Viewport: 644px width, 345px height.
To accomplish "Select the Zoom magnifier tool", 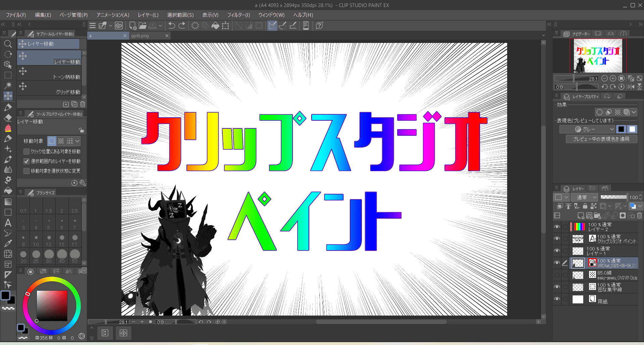I will tap(8, 44).
